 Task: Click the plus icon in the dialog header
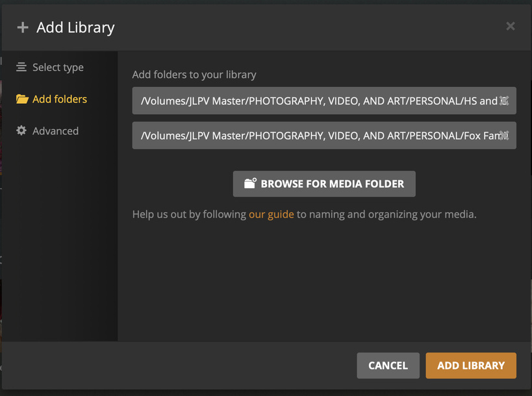pyautogui.click(x=23, y=27)
